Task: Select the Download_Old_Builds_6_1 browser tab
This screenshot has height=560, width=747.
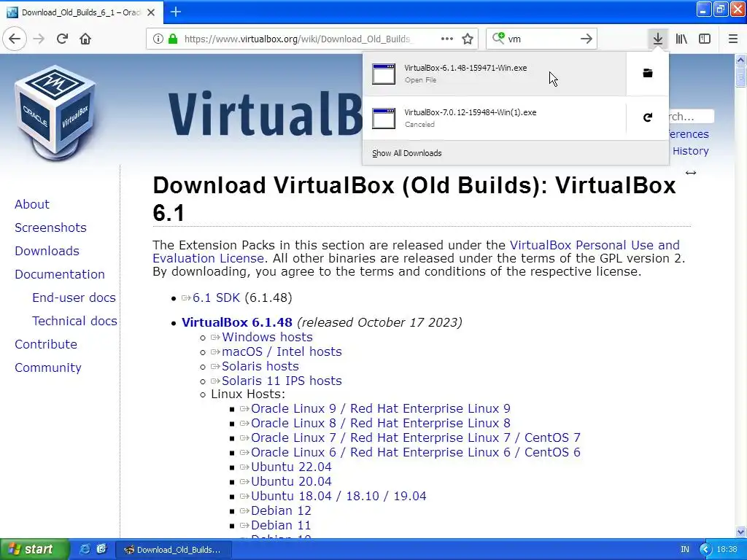Action: click(82, 12)
